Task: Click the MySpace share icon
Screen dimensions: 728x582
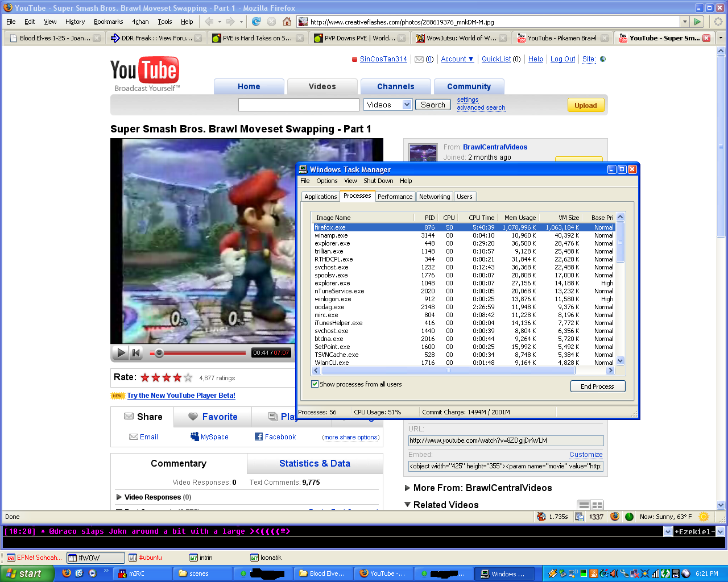Action: tap(195, 436)
